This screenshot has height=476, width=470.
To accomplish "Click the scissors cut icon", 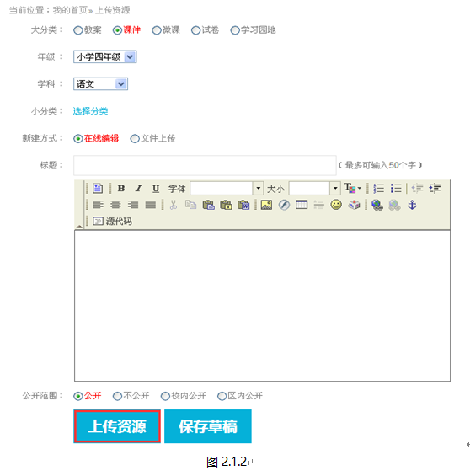I will tap(174, 205).
